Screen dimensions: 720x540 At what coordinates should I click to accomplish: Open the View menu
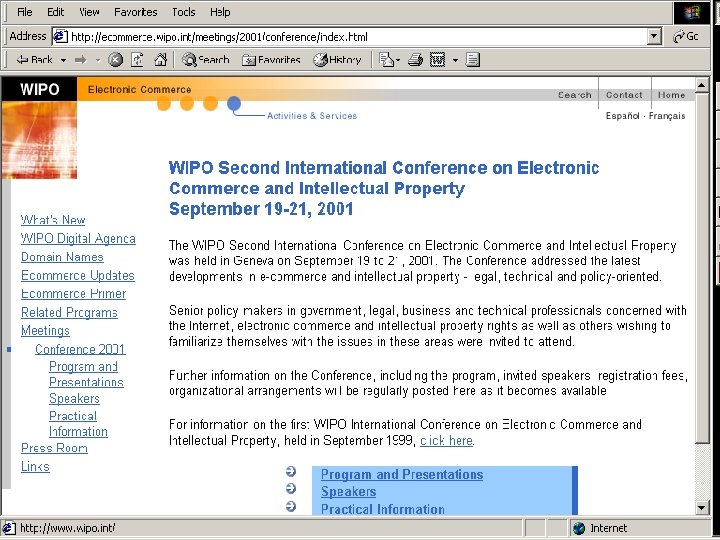[x=89, y=12]
